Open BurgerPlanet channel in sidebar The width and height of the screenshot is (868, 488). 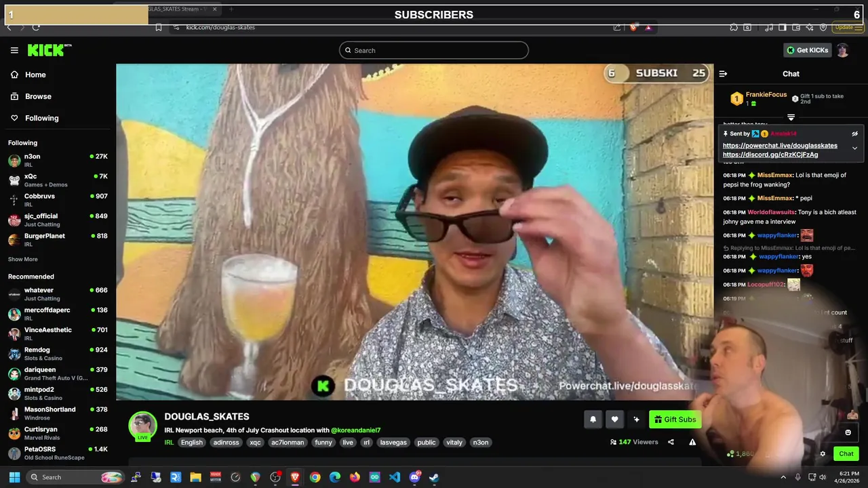(58, 240)
